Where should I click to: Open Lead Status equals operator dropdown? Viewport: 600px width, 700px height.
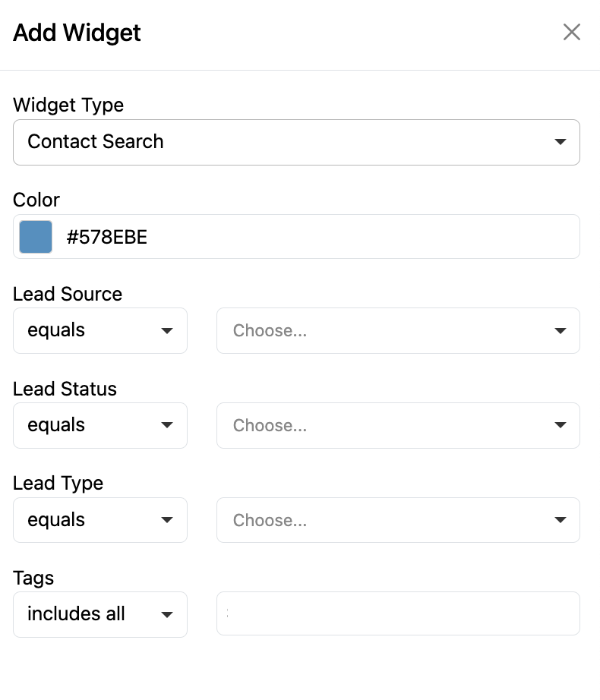pyautogui.click(x=99, y=425)
